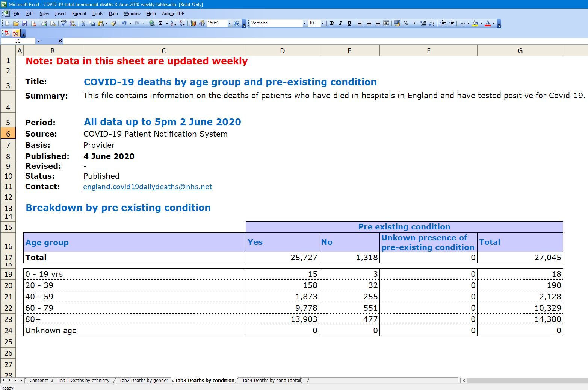Open the Research binoculars tool
Image resolution: width=588 pixels, height=390 pixels.
[73, 23]
